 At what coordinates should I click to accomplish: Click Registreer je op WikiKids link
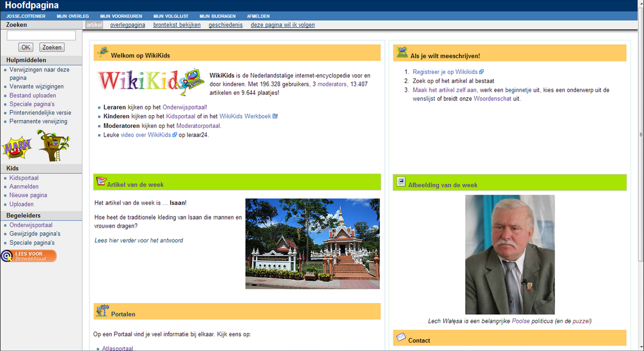pos(445,72)
